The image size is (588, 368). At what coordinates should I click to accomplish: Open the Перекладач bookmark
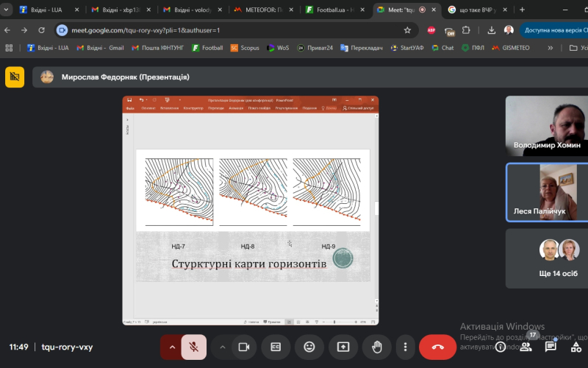click(x=362, y=48)
